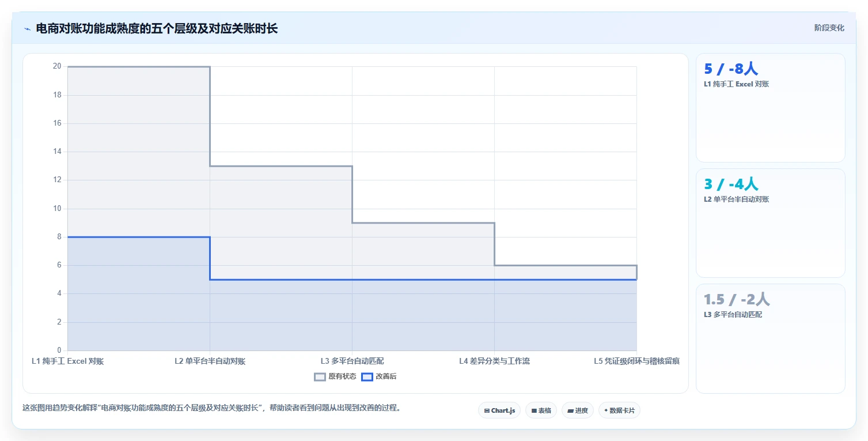868x441 pixels.
Task: Click x-axis label L5 凭证级闭环与稽核留痕
Action: (637, 361)
